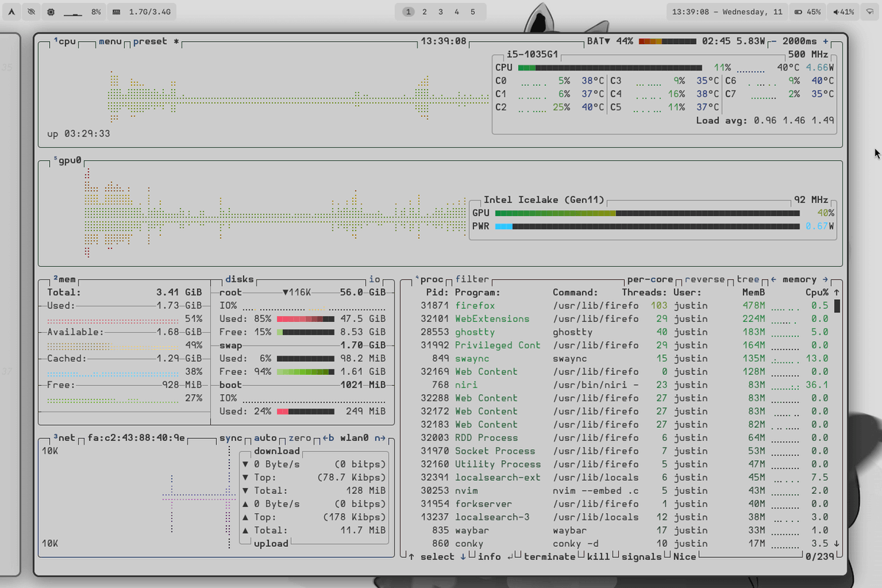The image size is (882, 588).
Task: Click the scroll-down arrow in process list
Action: click(836, 543)
